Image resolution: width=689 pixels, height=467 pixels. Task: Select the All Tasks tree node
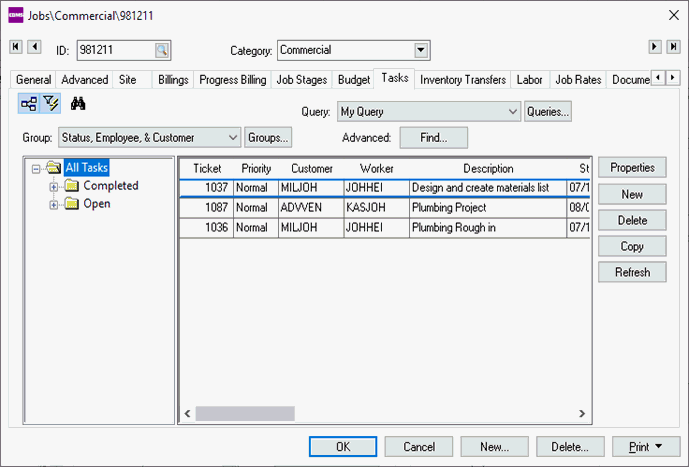(x=86, y=168)
